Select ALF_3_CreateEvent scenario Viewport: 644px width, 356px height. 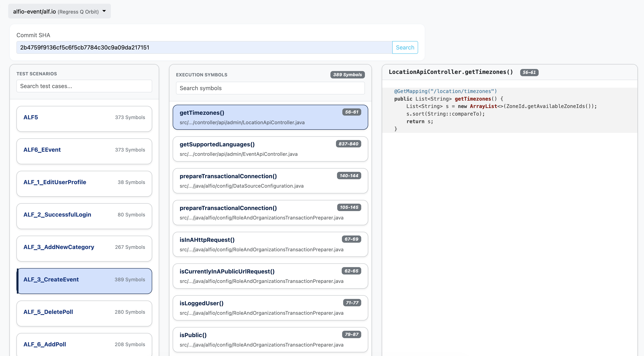[x=84, y=281]
